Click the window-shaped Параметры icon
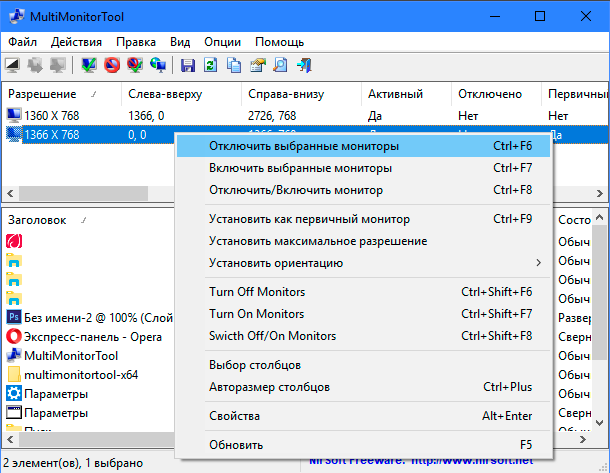Viewport: 610px width, 473px height. [14, 412]
